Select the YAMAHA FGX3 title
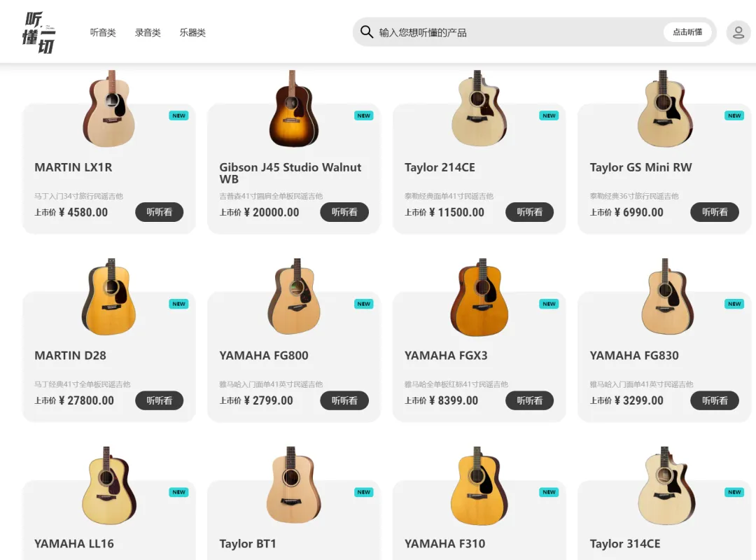The width and height of the screenshot is (756, 560). [x=446, y=356]
